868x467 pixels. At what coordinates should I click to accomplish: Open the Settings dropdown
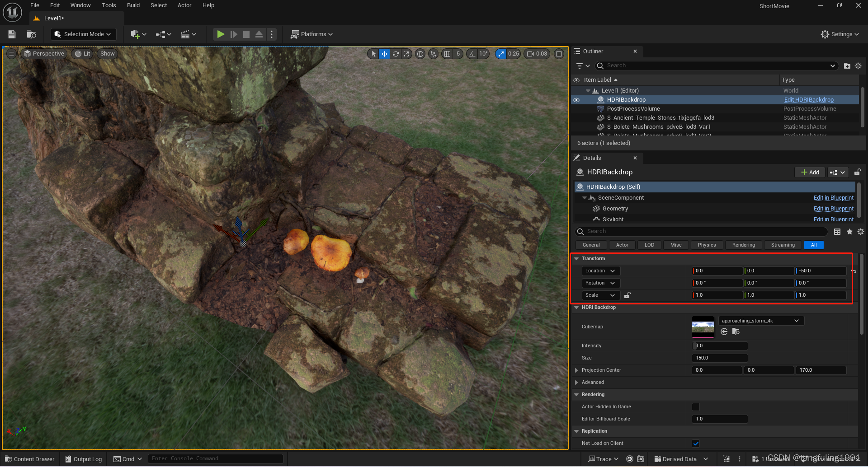(840, 34)
